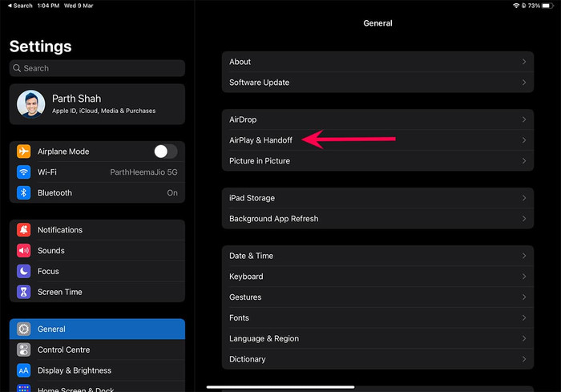Open Keyboard settings

point(377,277)
